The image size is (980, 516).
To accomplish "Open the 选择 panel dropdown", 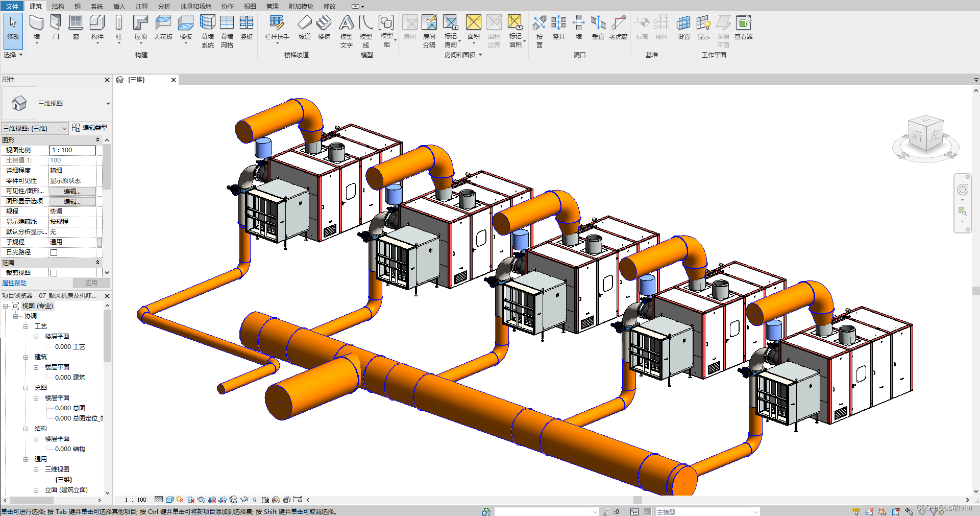I will tap(13, 55).
